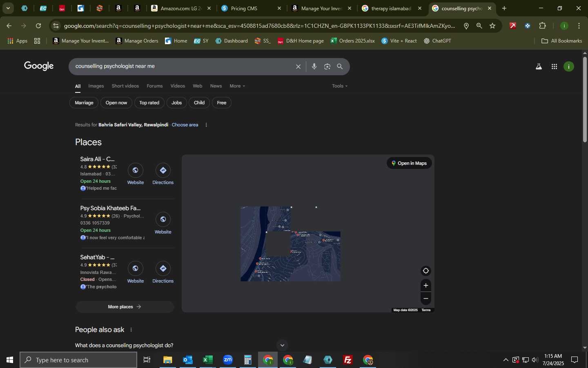The height and width of the screenshot is (368, 588).
Task: Open zoom level icon in address bar
Action: (x=479, y=26)
